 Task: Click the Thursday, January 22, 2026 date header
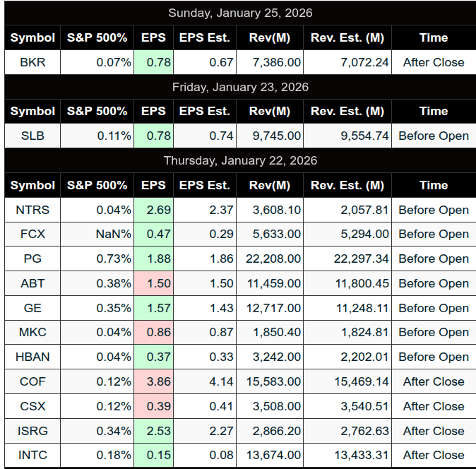(240, 160)
